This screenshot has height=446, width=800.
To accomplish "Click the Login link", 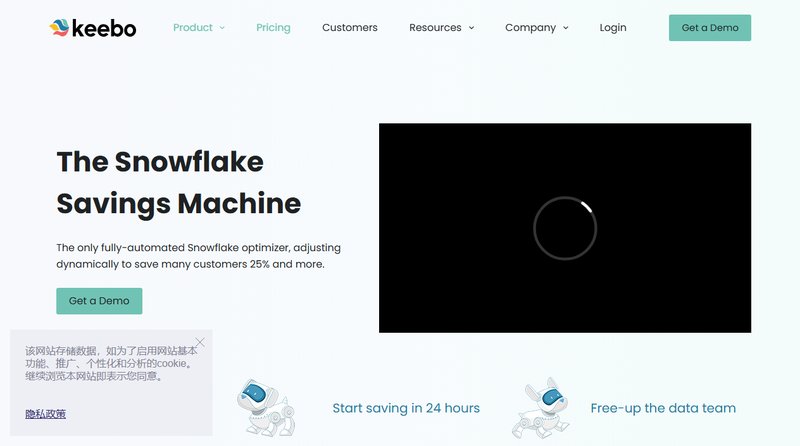I will pyautogui.click(x=613, y=28).
